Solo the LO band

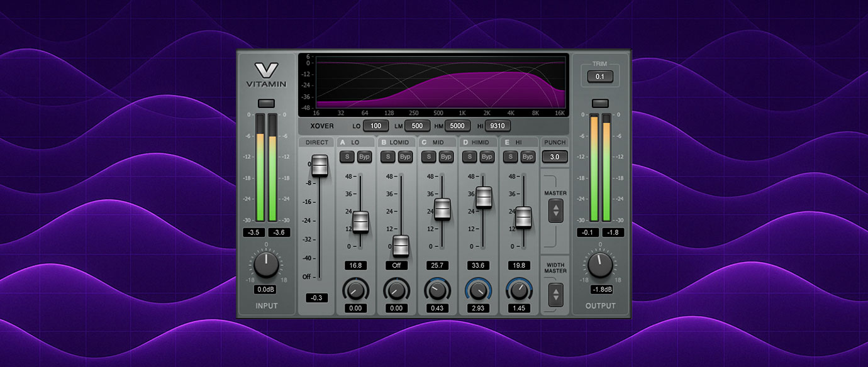[347, 156]
